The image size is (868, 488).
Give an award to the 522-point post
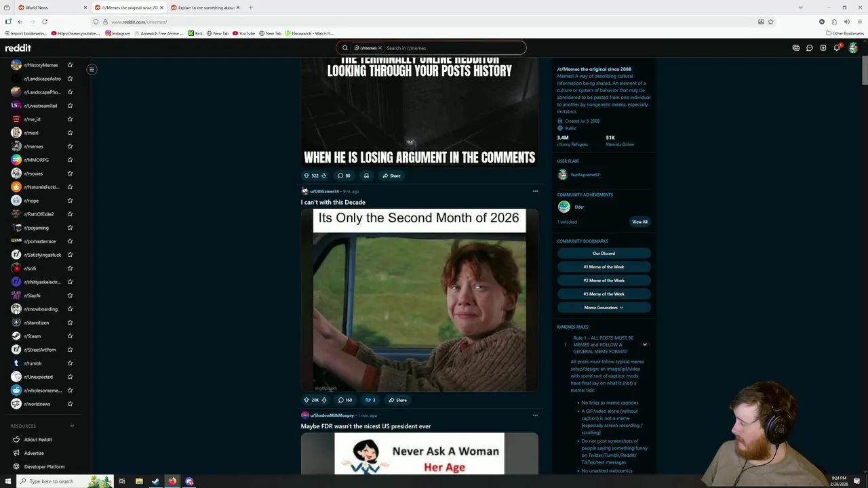tap(366, 176)
